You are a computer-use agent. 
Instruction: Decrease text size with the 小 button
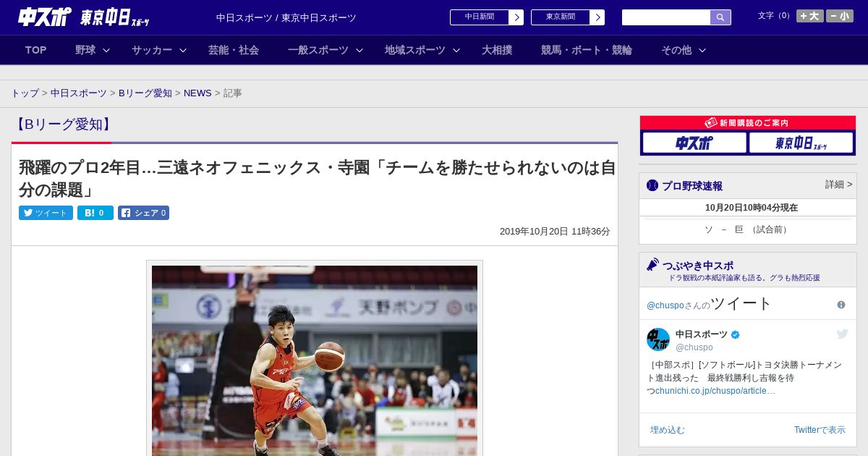pos(840,16)
